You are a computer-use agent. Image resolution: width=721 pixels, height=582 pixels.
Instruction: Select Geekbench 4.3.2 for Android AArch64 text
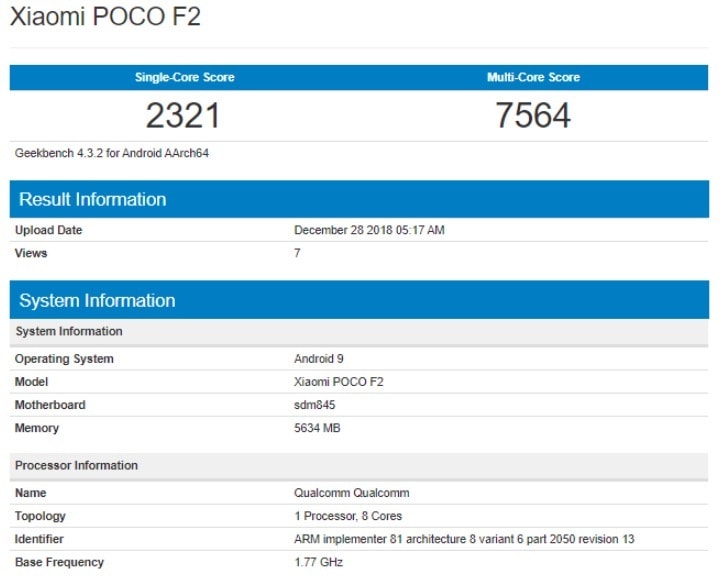(x=112, y=153)
